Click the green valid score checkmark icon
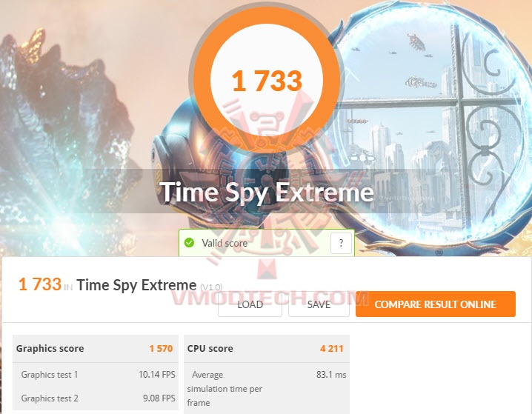The height and width of the screenshot is (414, 532). pos(189,243)
